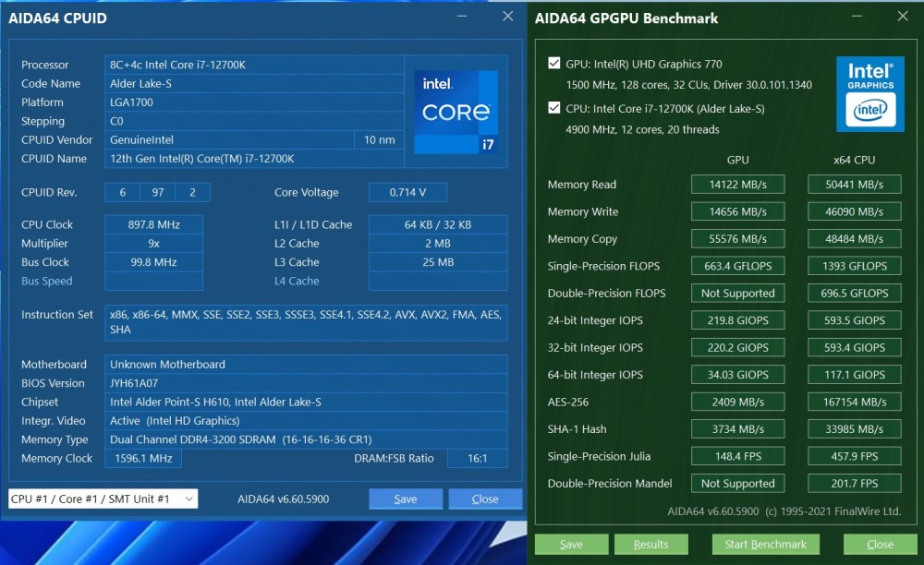Close the AIDA64 CPUID window with X
924x565 pixels.
pos(507,17)
